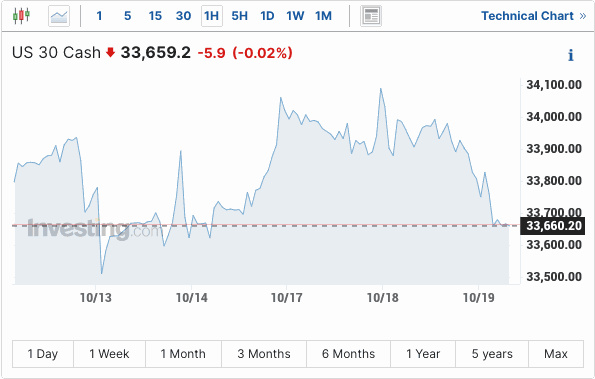
Task: Select the 1W interval
Action: (x=295, y=16)
